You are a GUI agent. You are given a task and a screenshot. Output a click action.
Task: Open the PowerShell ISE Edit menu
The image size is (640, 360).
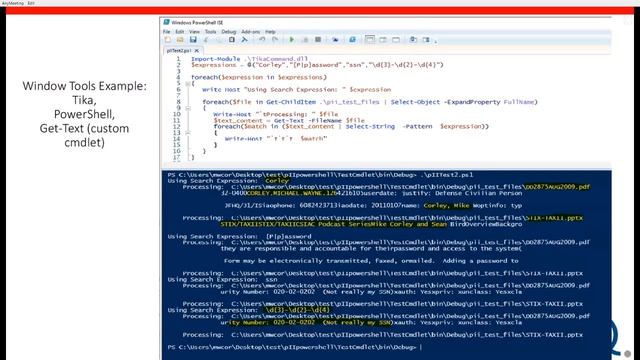pos(180,31)
